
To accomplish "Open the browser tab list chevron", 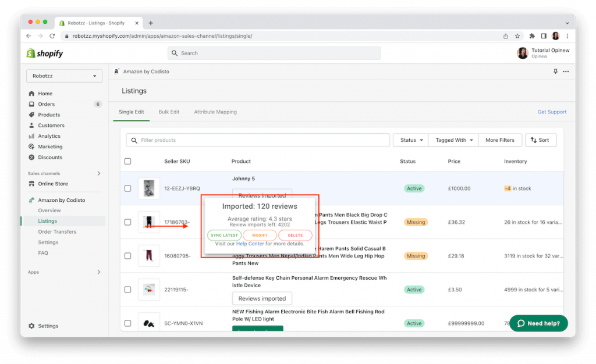I will 567,23.
